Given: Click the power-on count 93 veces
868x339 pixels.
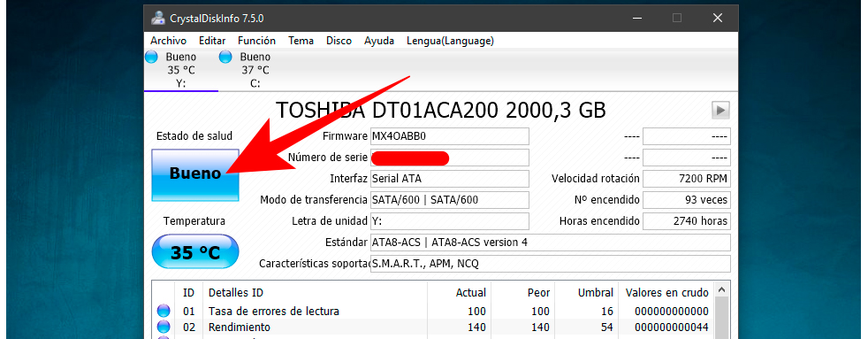Looking at the screenshot, I should (x=687, y=200).
